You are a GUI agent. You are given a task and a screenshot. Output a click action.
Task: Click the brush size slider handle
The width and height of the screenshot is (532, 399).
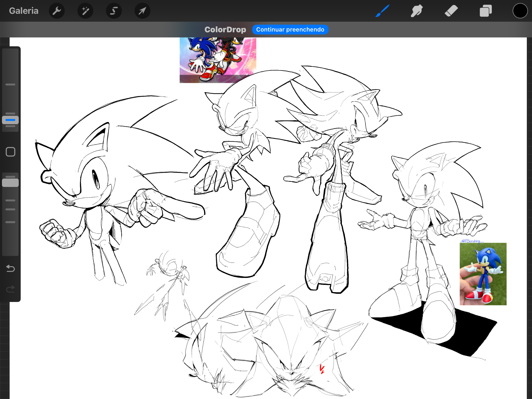coord(10,120)
